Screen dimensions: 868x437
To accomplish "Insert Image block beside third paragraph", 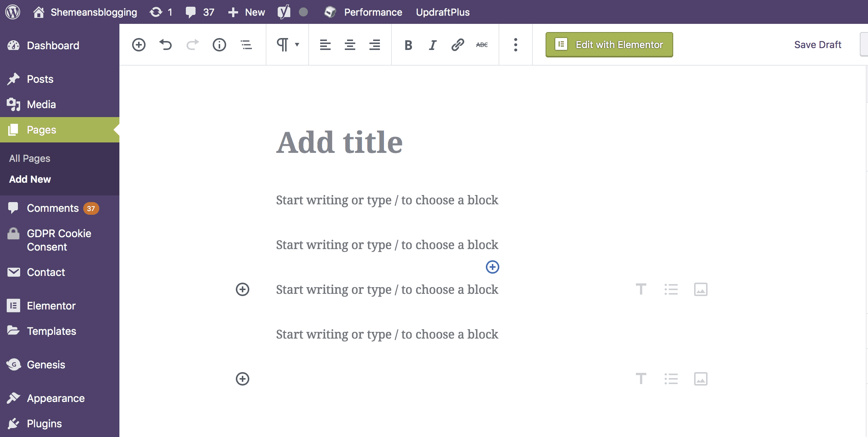I will coord(701,289).
